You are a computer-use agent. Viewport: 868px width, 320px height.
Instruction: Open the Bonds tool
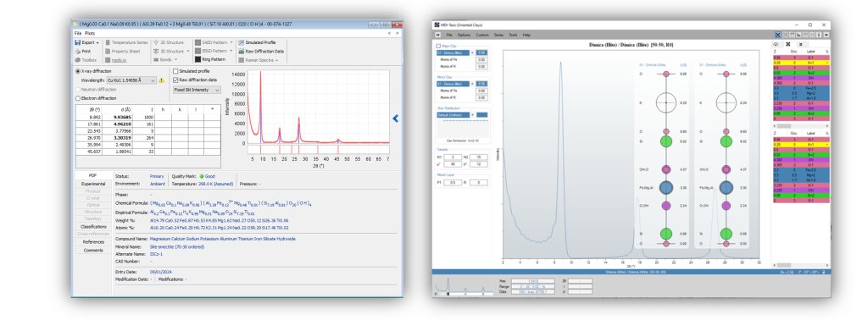(x=165, y=60)
